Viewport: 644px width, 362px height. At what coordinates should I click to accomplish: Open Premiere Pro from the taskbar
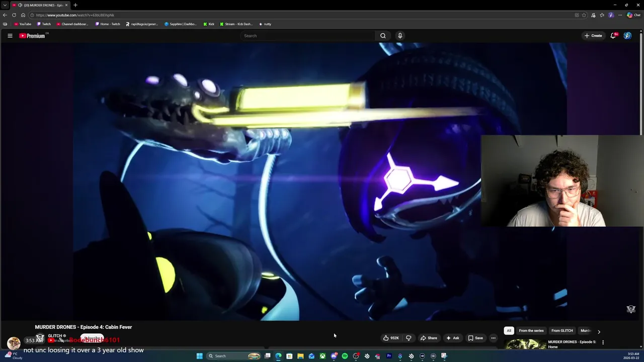[x=389, y=356]
